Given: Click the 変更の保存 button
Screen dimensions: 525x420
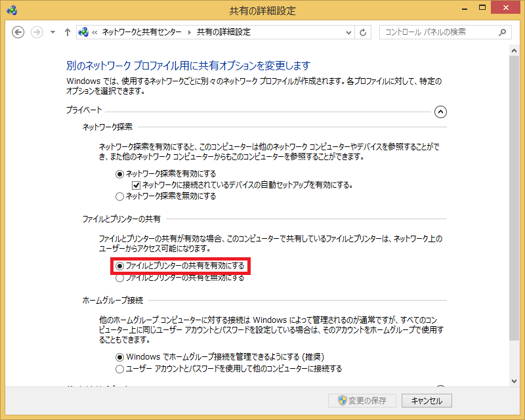Looking at the screenshot, I should coord(362,400).
